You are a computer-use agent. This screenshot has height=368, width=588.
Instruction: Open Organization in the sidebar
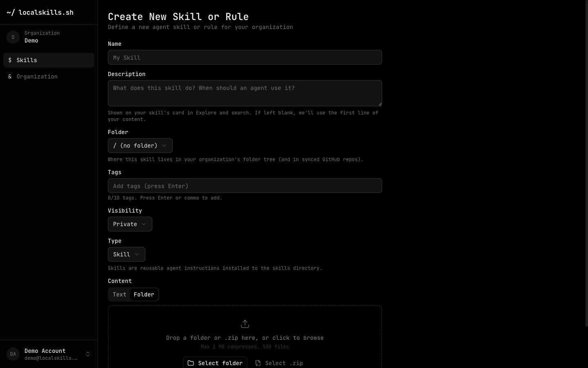pyautogui.click(x=49, y=76)
